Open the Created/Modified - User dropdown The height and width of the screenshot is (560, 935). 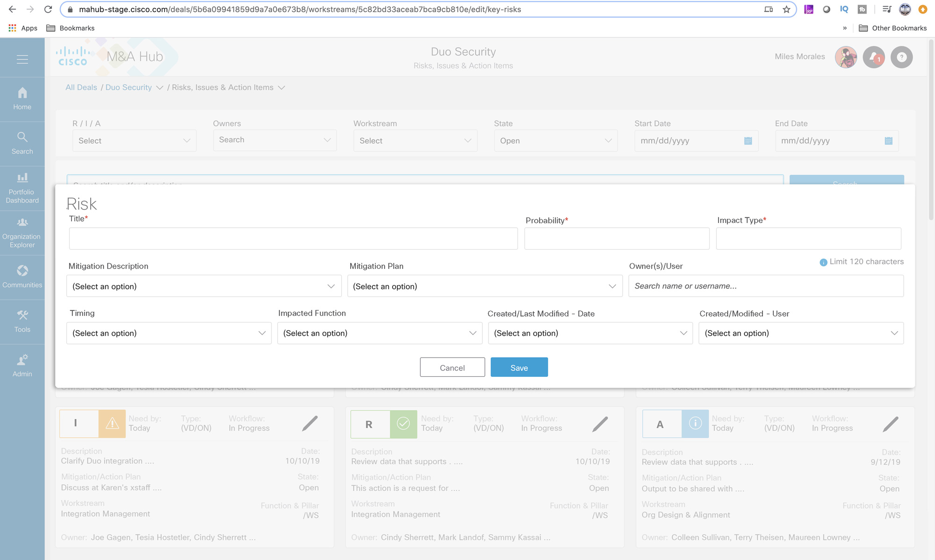click(801, 333)
